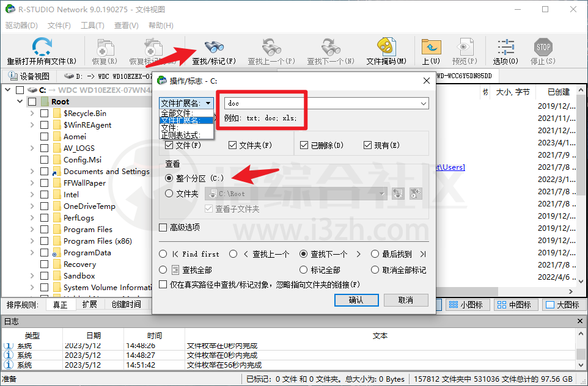588x386 pixels.
Task: Open the 文件(F) menu
Action: pyautogui.click(x=59, y=26)
